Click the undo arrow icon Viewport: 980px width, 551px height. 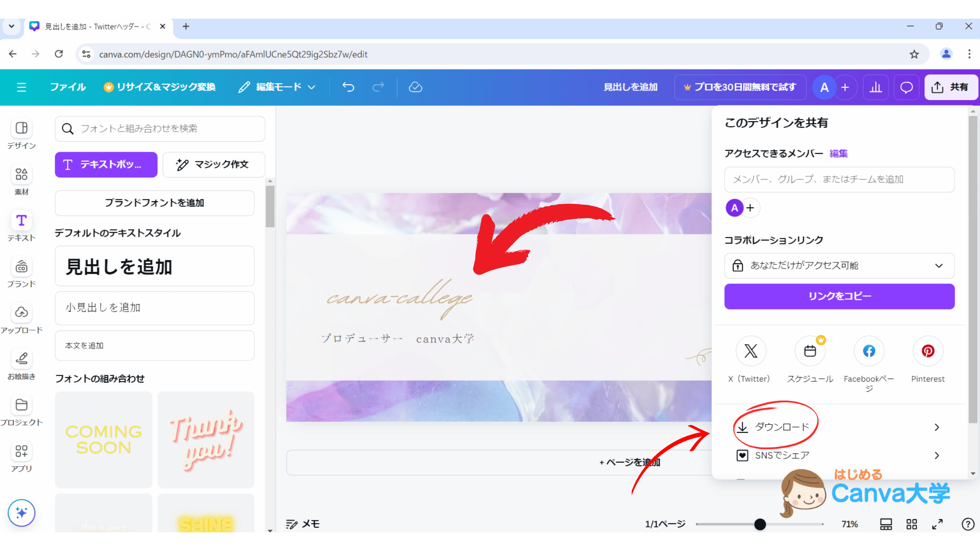[348, 87]
